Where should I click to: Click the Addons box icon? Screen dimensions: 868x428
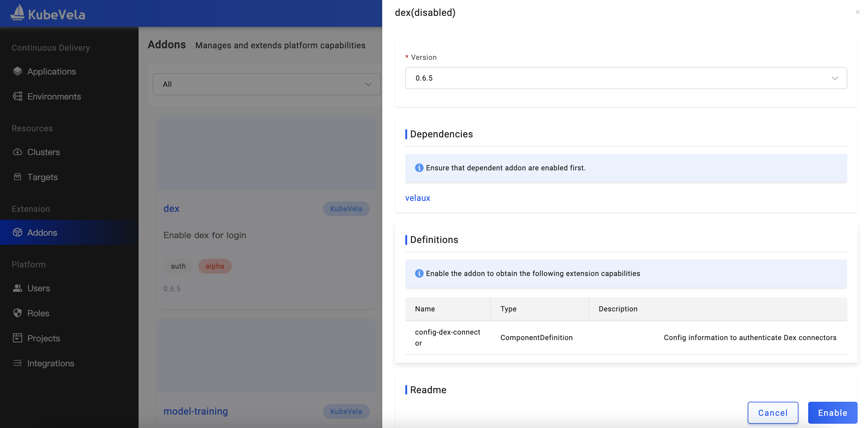click(x=17, y=233)
